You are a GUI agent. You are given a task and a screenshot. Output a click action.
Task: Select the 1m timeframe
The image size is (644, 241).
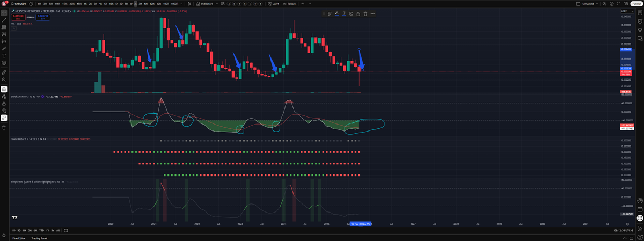pos(39,4)
